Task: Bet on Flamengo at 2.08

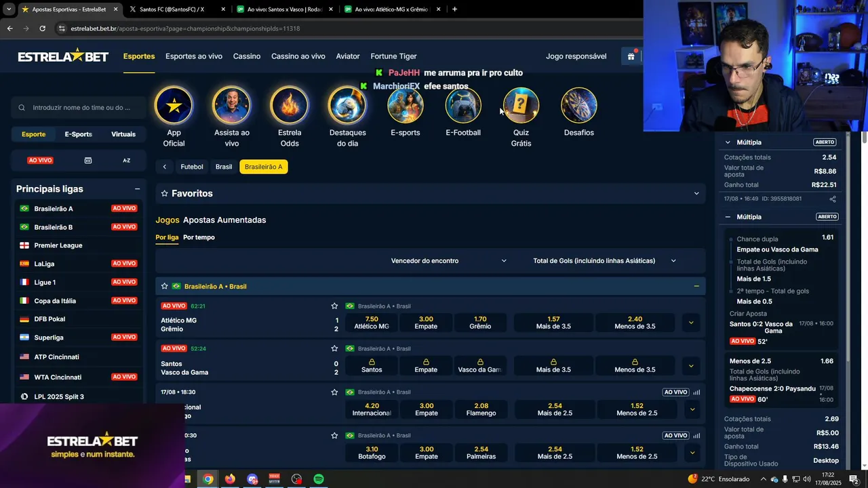Action: click(481, 409)
